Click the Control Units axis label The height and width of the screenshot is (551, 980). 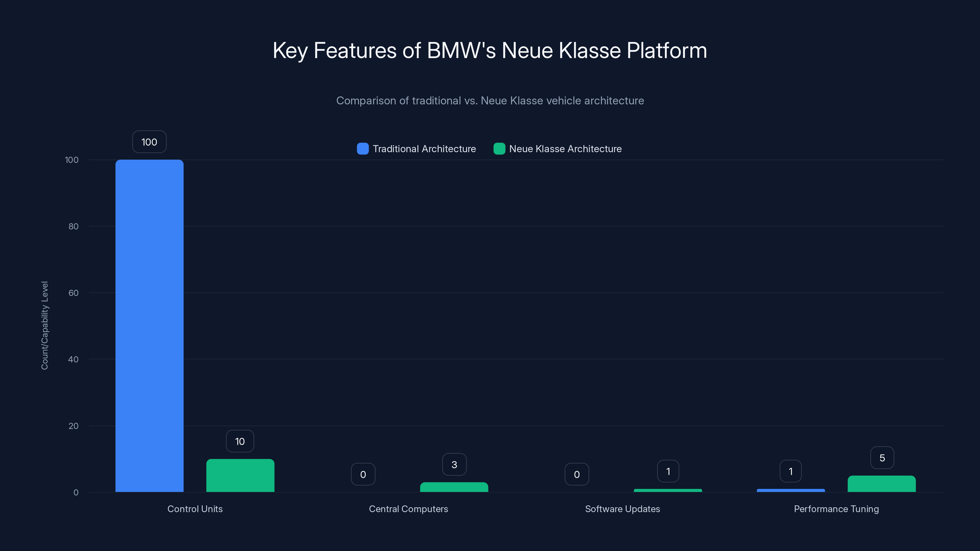point(195,509)
